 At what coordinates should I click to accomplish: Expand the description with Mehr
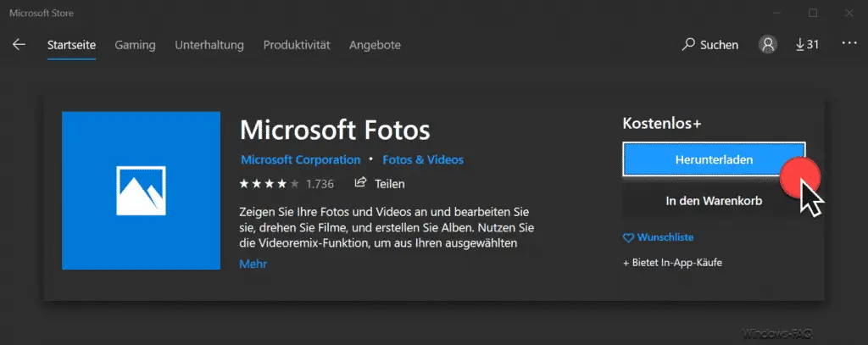click(x=253, y=264)
